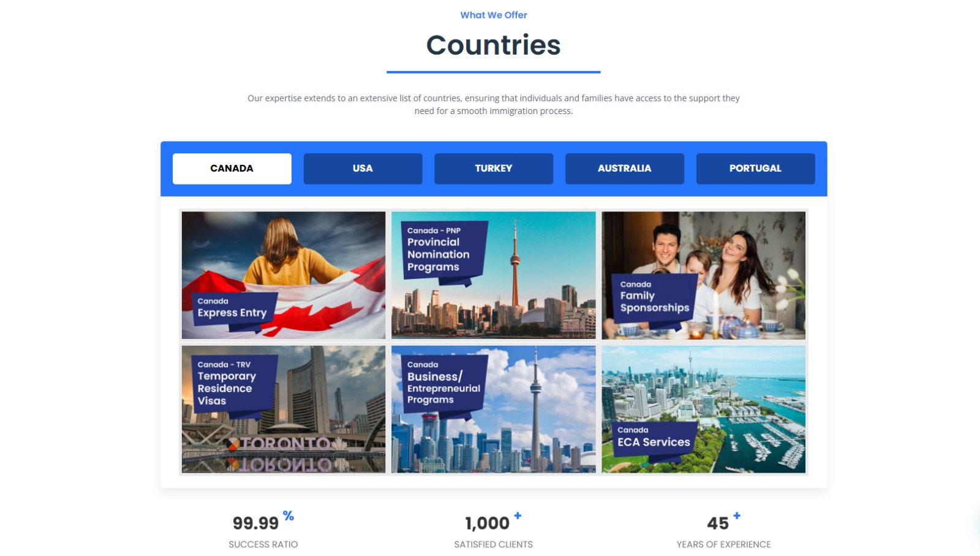
Task: Click the 1,000 satisfied clients counter
Action: [488, 523]
